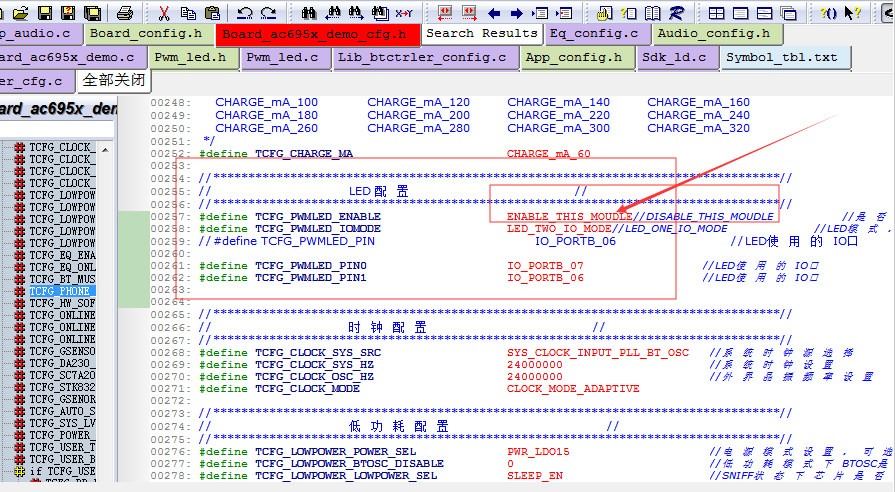Select TCFG_DA230_ in the symbol list

tap(62, 363)
